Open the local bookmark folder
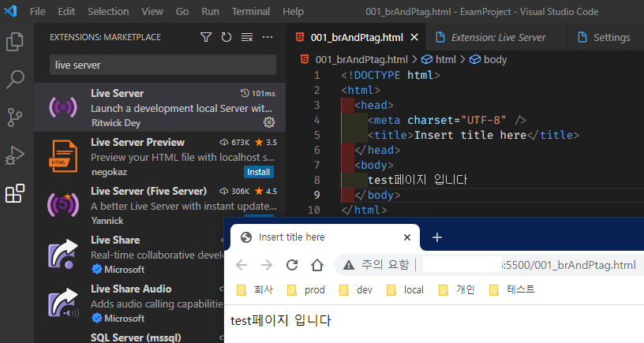Screen dimensions: 644x343 (x=405, y=290)
